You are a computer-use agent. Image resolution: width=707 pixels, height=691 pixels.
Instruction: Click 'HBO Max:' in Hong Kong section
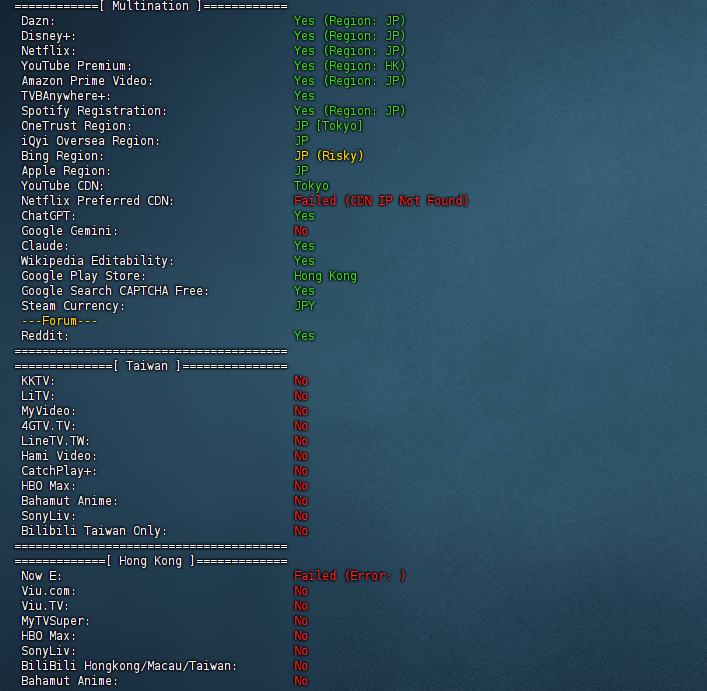pyautogui.click(x=48, y=636)
